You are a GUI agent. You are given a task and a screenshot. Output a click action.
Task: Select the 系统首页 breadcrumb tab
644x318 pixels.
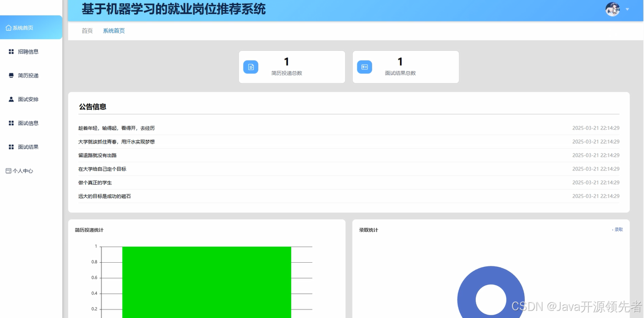click(x=113, y=30)
